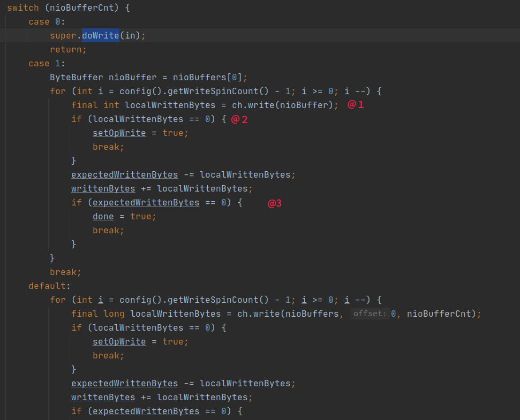Click the 'ByteBuffer' type name
The image size is (520, 420).
click(x=76, y=77)
